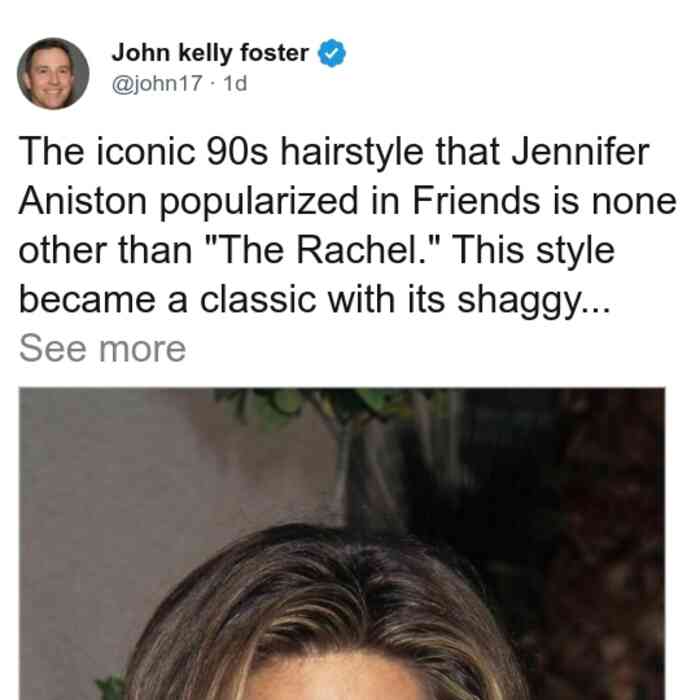Click the word 'Aniston' in the post

click(x=83, y=201)
